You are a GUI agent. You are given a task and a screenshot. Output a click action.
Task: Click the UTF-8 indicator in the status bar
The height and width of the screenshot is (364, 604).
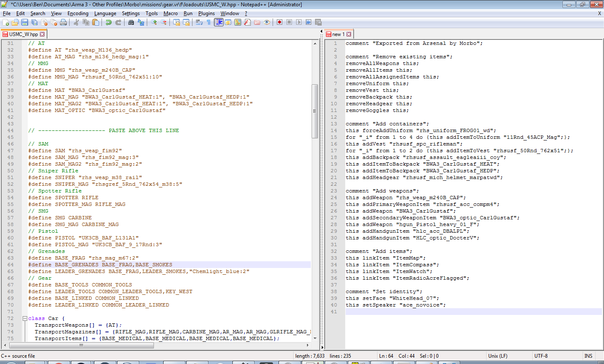click(x=541, y=356)
